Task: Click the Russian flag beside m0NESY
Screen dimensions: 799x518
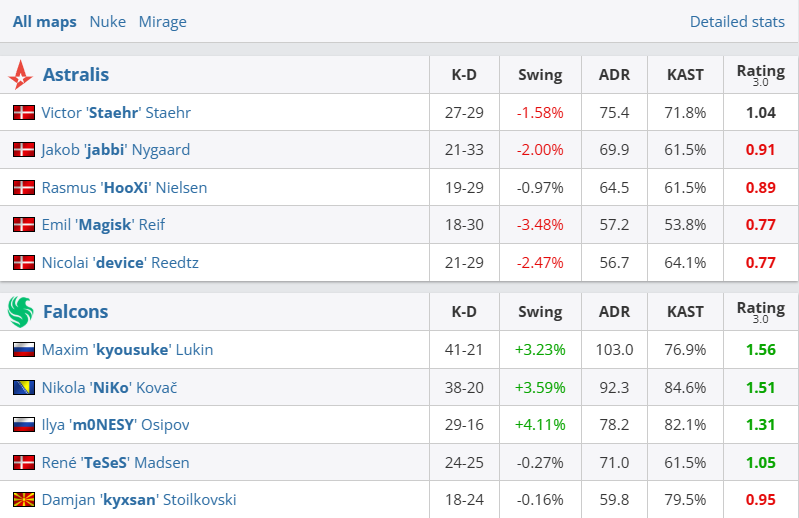Action: point(24,425)
